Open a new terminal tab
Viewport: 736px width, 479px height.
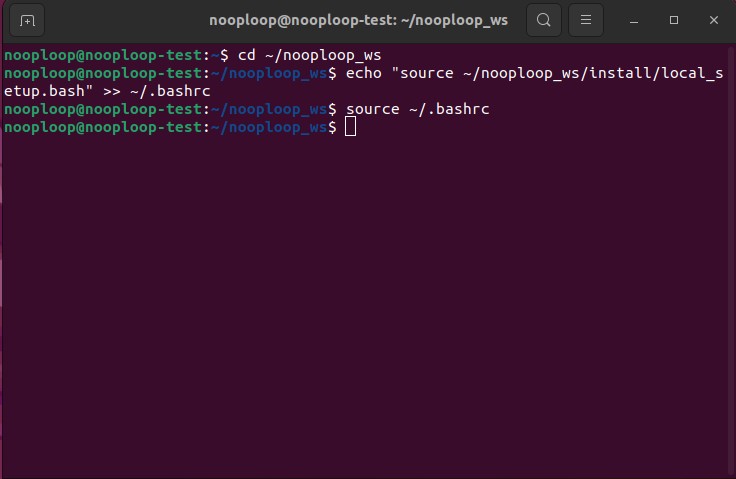click(27, 20)
